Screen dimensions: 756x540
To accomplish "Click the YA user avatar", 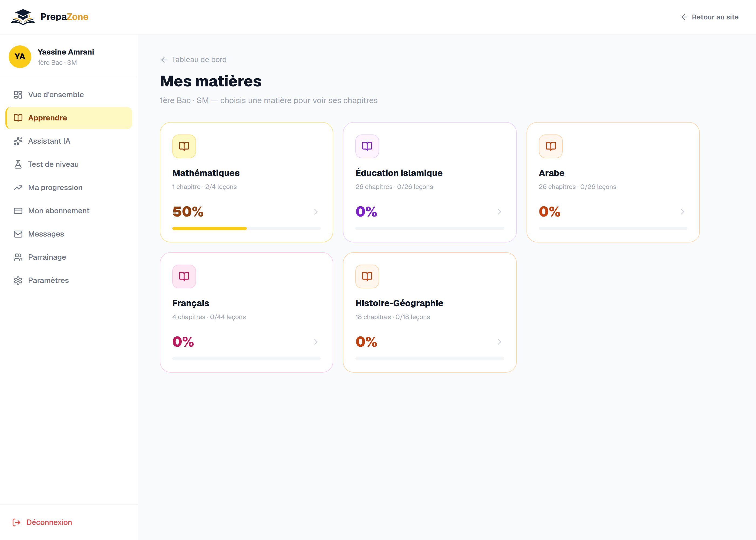I will pos(20,56).
